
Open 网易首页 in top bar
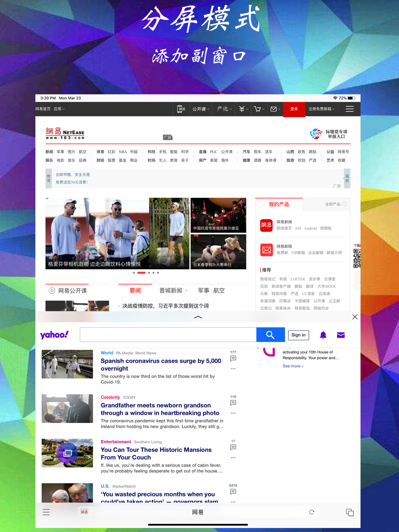click(43, 109)
